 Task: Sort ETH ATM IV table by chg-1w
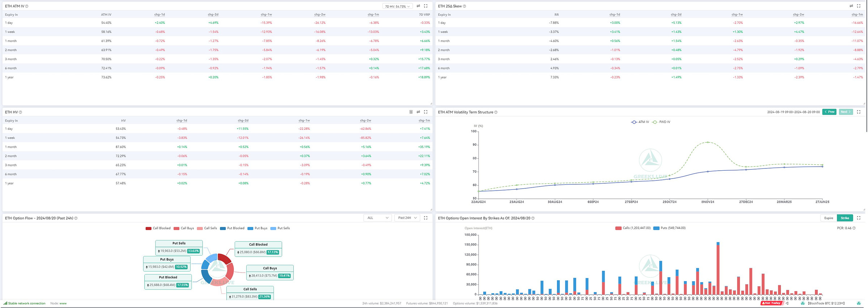point(266,14)
